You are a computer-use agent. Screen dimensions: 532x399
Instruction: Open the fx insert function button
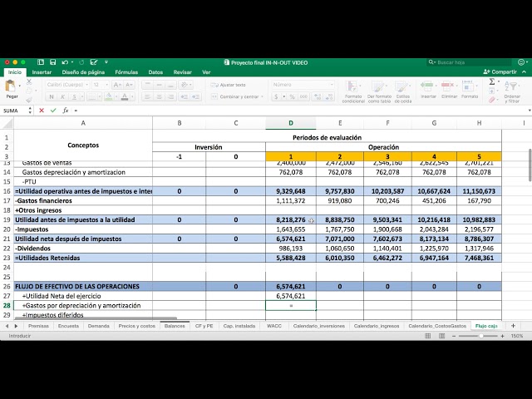[66, 111]
